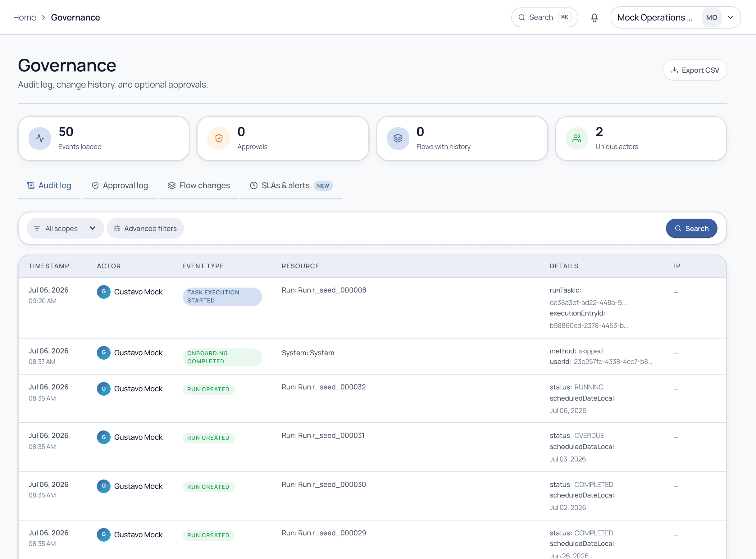Expand the All scopes filter dropdown
The width and height of the screenshot is (756, 559).
(65, 228)
